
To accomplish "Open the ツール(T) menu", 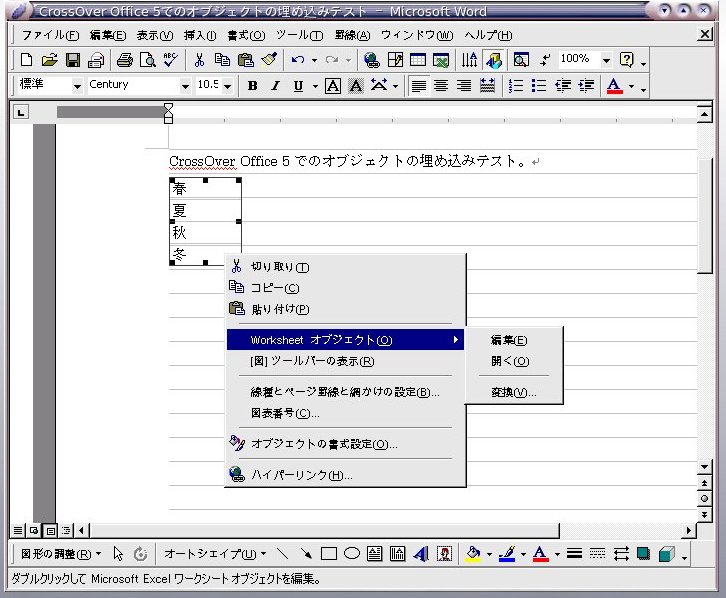I will tap(299, 35).
